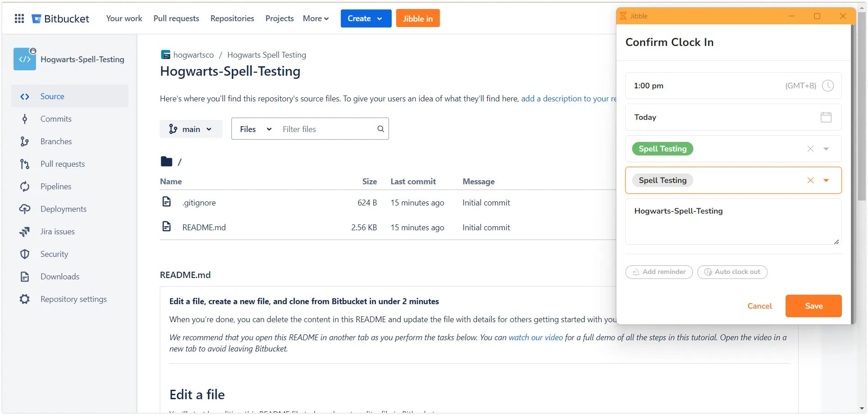Click the clock icon in time field
This screenshot has width=868, height=415.
tap(827, 86)
